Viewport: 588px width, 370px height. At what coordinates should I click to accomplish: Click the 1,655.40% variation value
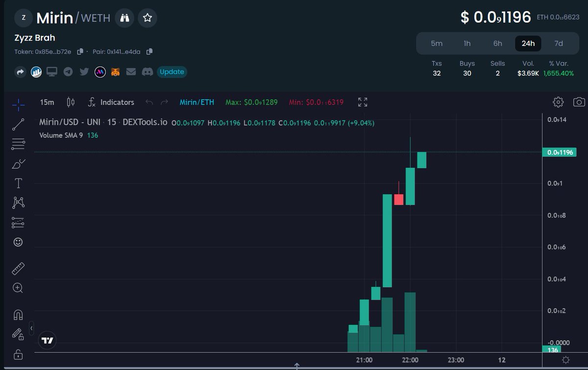click(x=559, y=73)
